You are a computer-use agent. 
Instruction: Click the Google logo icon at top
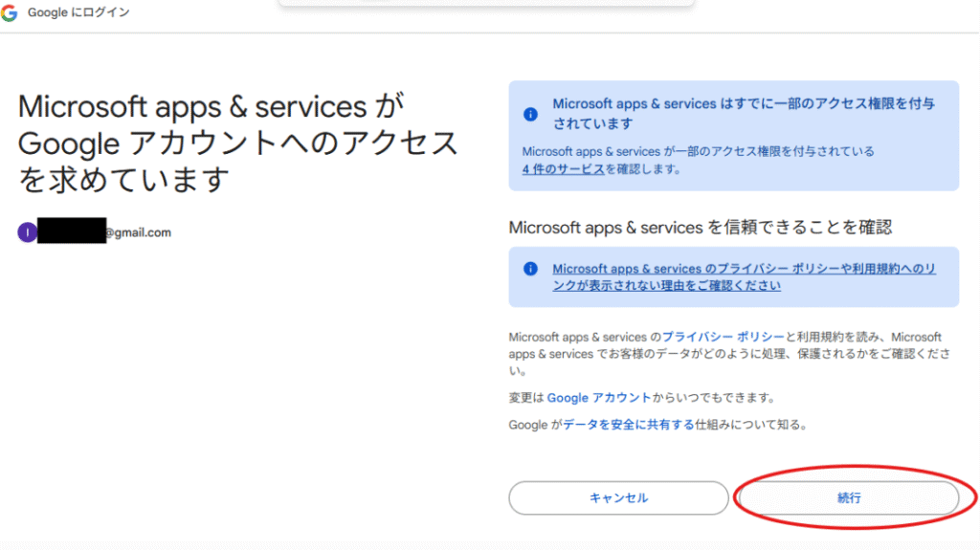(x=10, y=12)
